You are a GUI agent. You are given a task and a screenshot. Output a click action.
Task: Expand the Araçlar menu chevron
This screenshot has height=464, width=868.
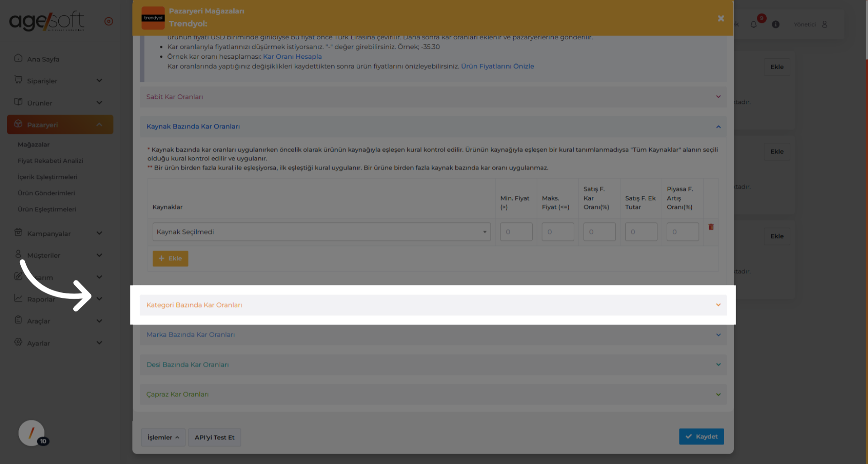coord(99,321)
